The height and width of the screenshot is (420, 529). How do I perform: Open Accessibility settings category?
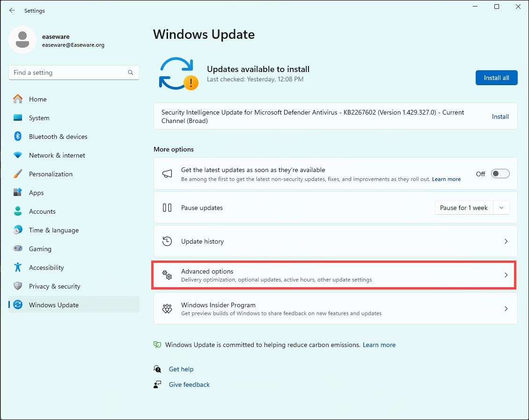[x=74, y=268]
